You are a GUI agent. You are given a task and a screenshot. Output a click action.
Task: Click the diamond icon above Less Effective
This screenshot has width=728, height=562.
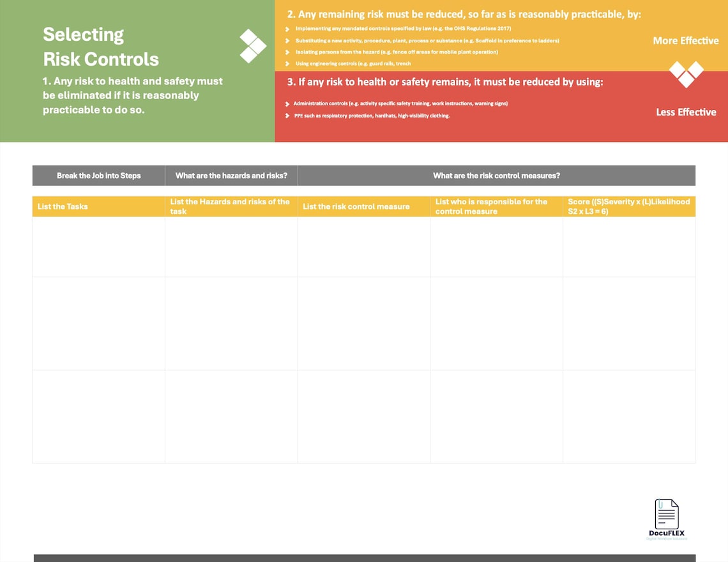pos(685,75)
